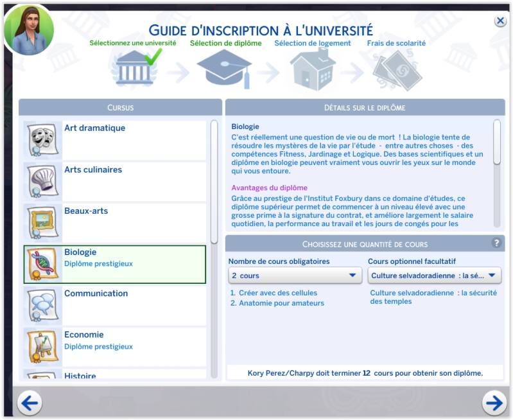Image resolution: width=513 pixels, height=420 pixels.
Task: Select the Biologie degree row
Action: coord(115,264)
